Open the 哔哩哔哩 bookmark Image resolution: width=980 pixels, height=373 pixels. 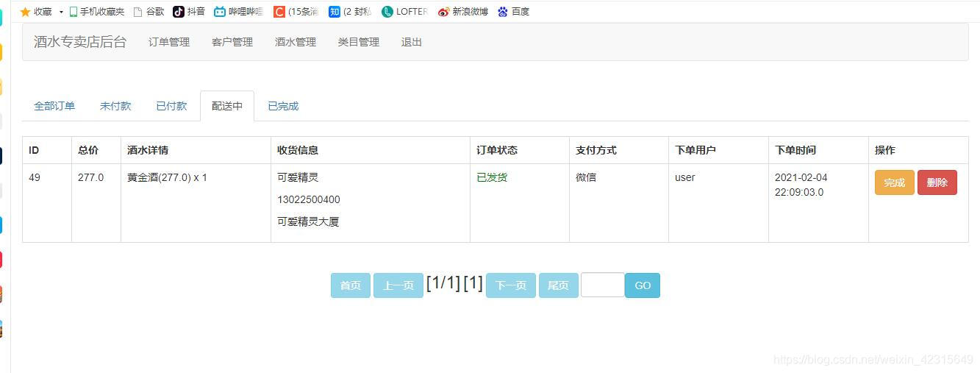tap(238, 12)
